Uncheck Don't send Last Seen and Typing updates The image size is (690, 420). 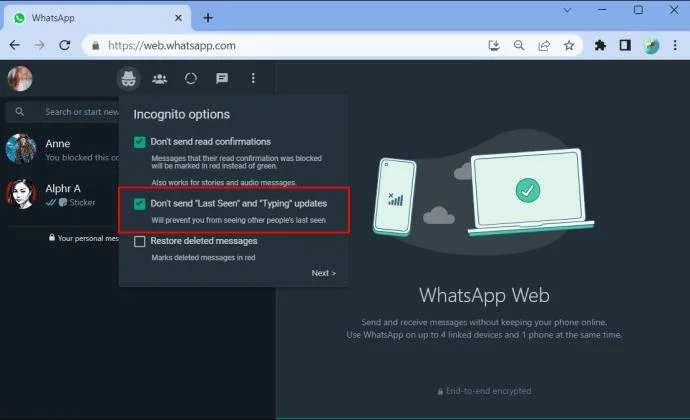point(139,204)
